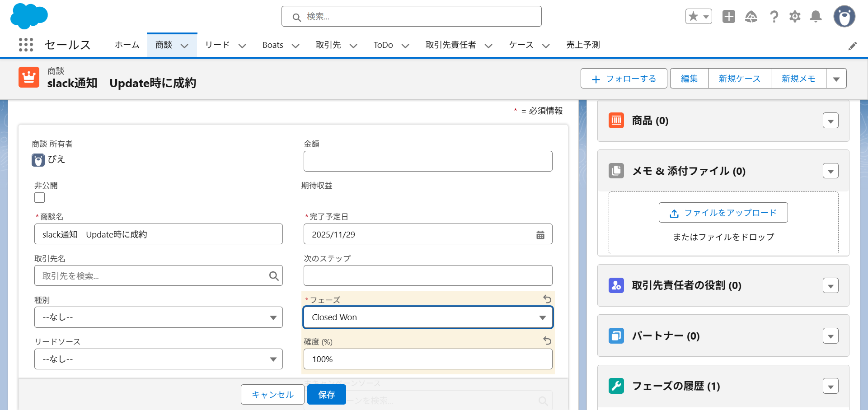Navigate to the 取引先 tab

tap(328, 45)
